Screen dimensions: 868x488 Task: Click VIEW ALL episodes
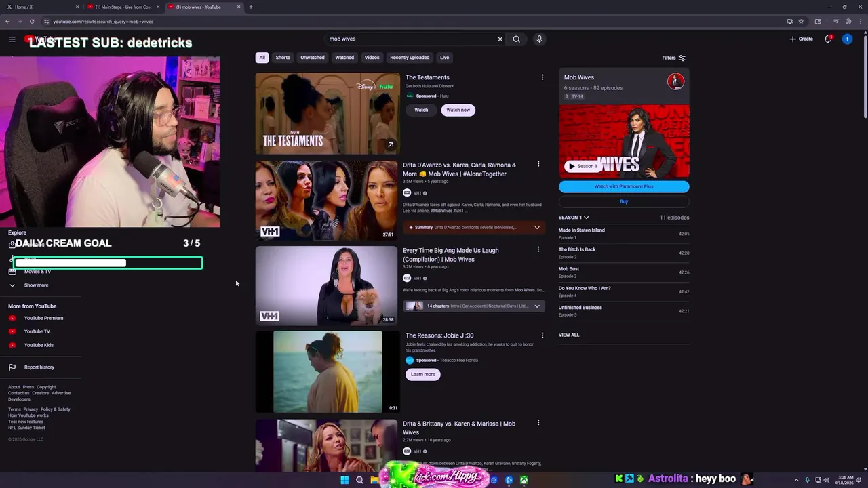[x=569, y=335]
